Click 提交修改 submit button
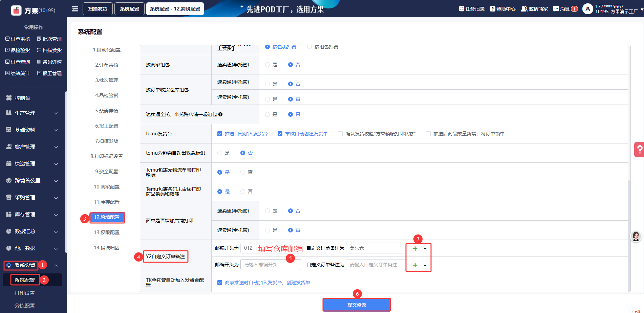This screenshot has width=644, height=313. click(357, 305)
